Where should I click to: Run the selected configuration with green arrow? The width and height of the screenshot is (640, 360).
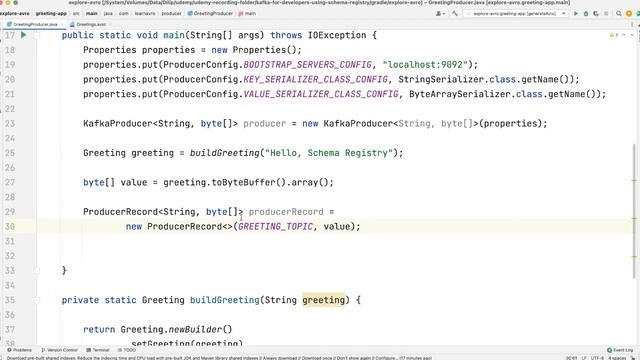576,13
